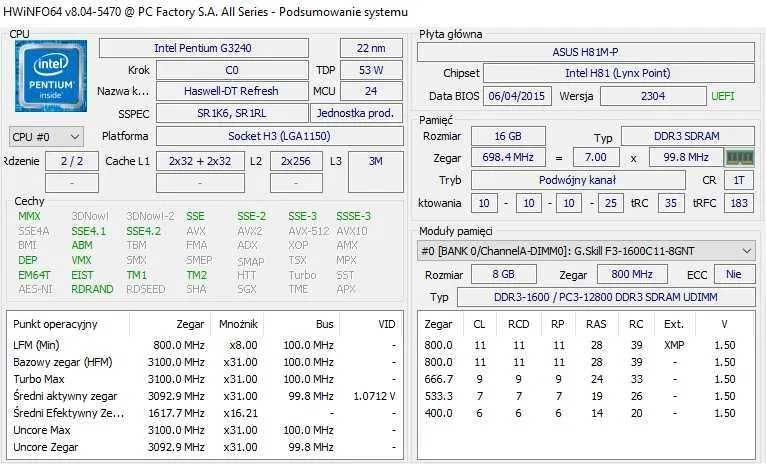Click the SSSE-3 feature flag
The image size is (766, 464).
tap(354, 216)
